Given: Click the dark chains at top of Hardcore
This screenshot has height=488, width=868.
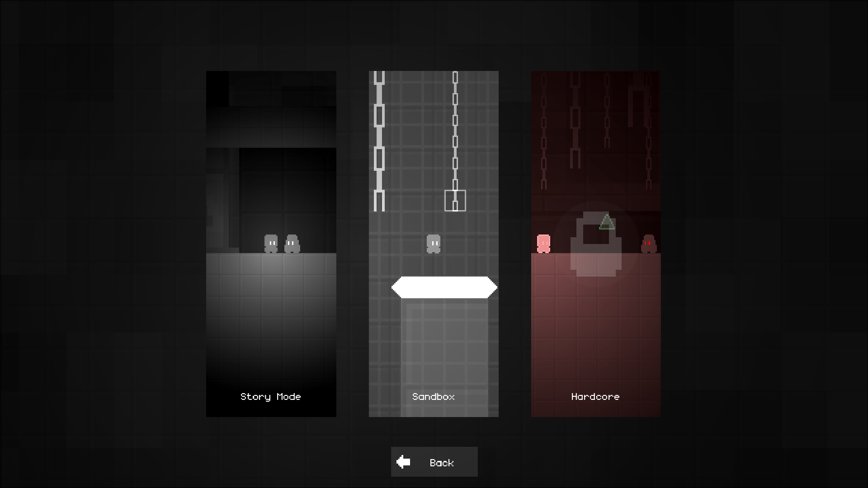Looking at the screenshot, I should pyautogui.click(x=596, y=131).
